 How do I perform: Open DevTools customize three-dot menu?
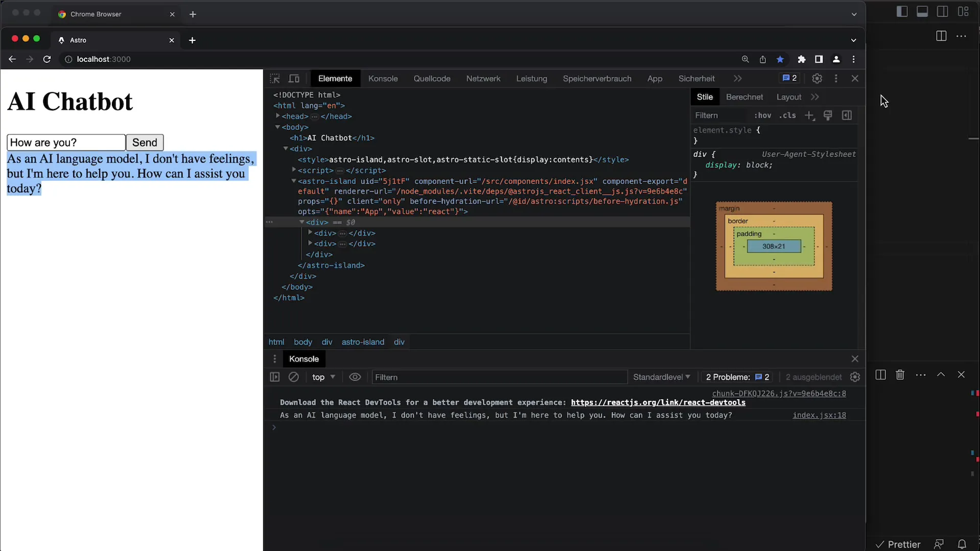pos(836,79)
